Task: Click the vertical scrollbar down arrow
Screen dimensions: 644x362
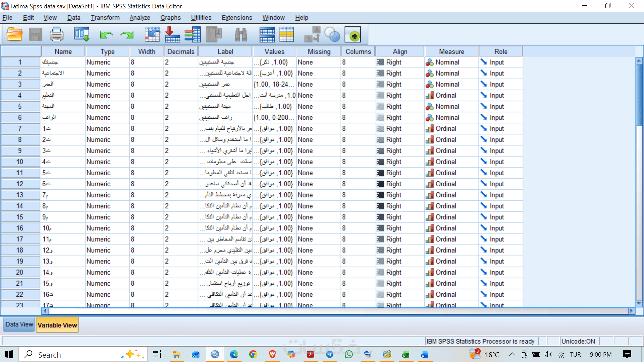Action: point(639,303)
